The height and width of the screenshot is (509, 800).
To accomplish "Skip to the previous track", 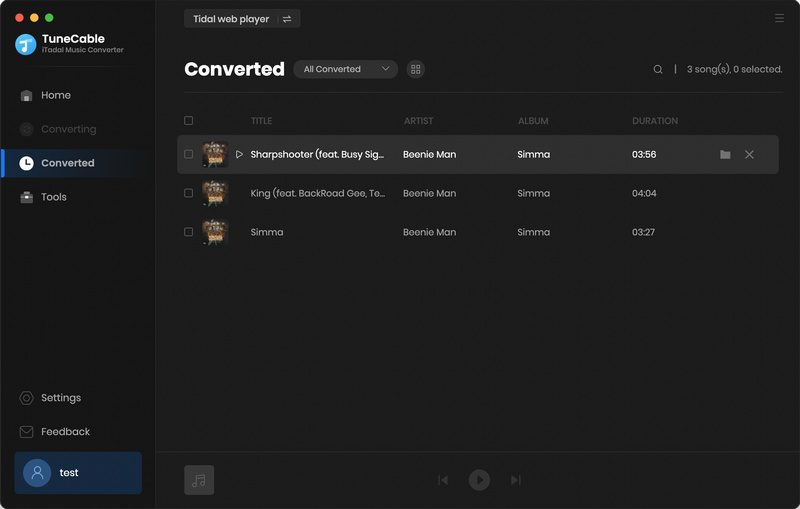I will (443, 480).
